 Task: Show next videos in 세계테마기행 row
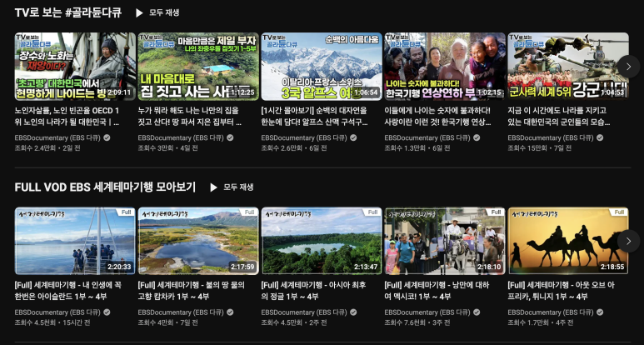[x=628, y=241]
